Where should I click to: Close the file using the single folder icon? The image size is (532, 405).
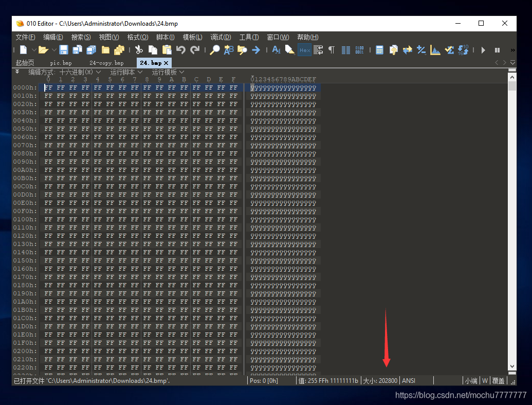coord(105,50)
